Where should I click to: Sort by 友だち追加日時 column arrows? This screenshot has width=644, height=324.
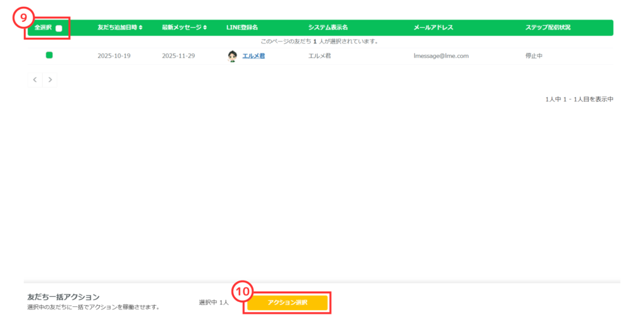click(141, 28)
